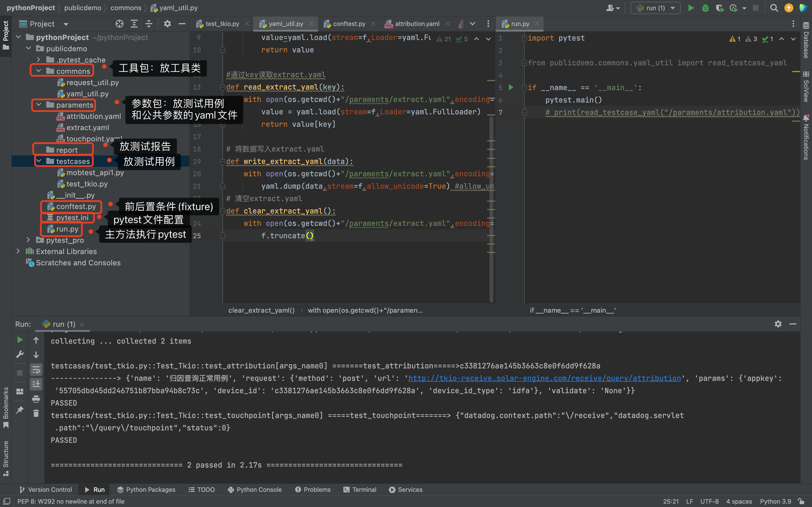The image size is (812, 507).
Task: Open the tkio-receive attribution URL link
Action: tap(544, 378)
